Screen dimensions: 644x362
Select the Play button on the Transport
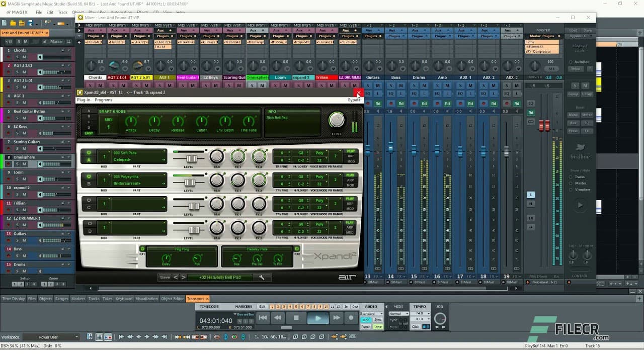[x=318, y=317]
